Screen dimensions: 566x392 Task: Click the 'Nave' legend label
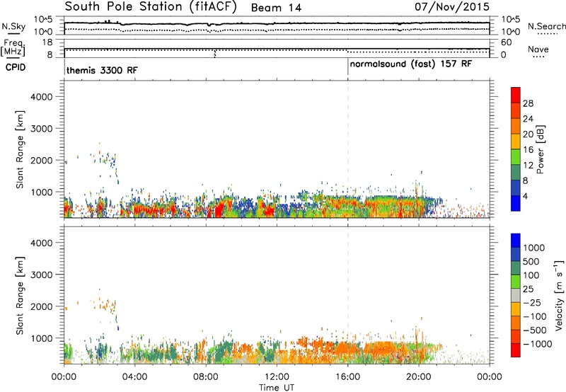[x=538, y=49]
